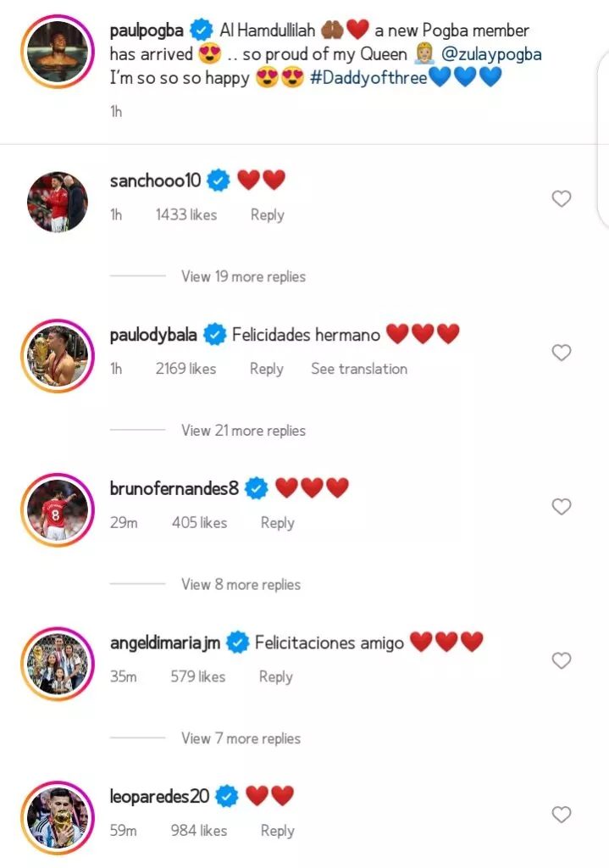Reply to paulodybala's comment

pos(267,369)
